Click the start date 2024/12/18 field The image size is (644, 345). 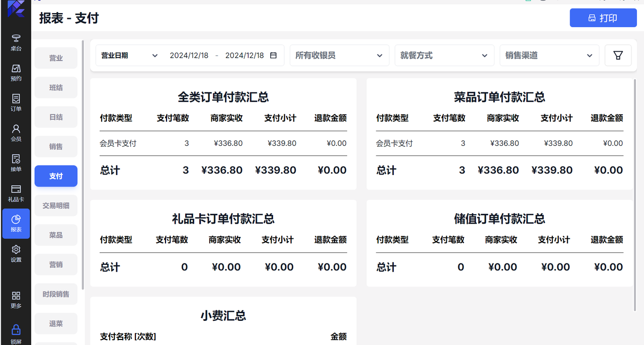point(189,55)
